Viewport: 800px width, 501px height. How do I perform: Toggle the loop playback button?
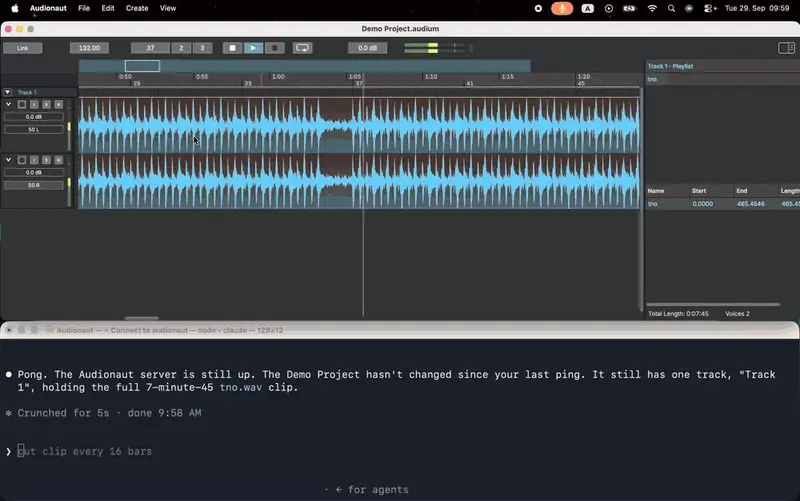pos(303,48)
